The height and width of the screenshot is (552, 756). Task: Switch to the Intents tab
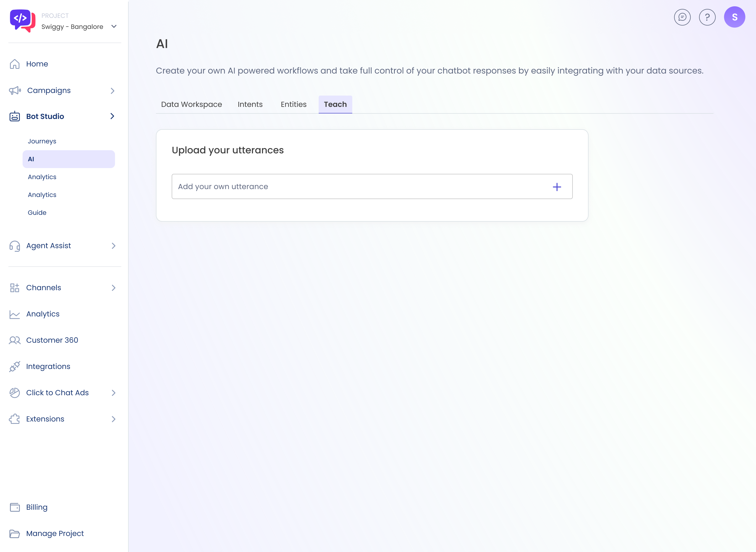tap(250, 105)
